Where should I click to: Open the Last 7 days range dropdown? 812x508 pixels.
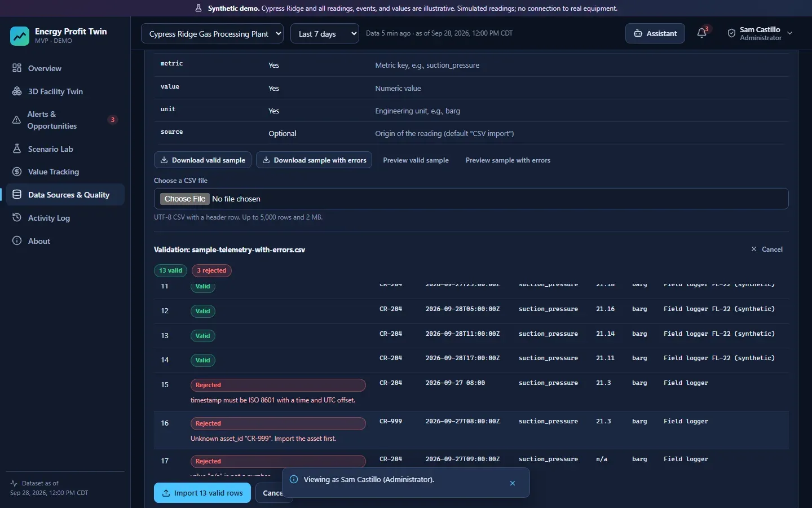[x=325, y=34]
